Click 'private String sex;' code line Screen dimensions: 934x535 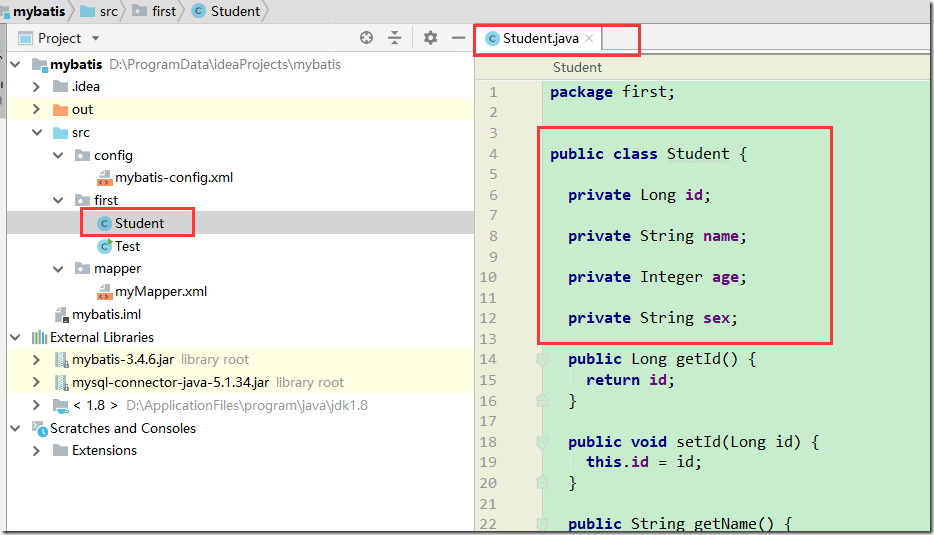pyautogui.click(x=653, y=318)
